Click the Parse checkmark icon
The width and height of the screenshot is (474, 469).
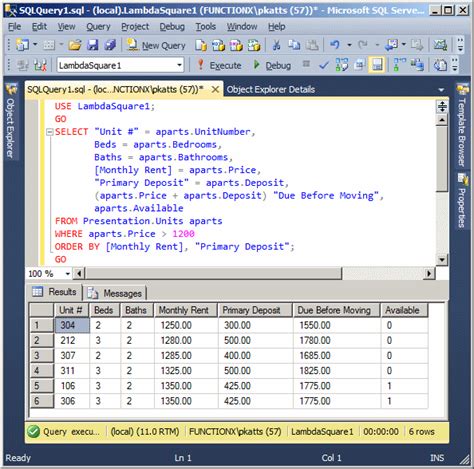click(x=324, y=65)
